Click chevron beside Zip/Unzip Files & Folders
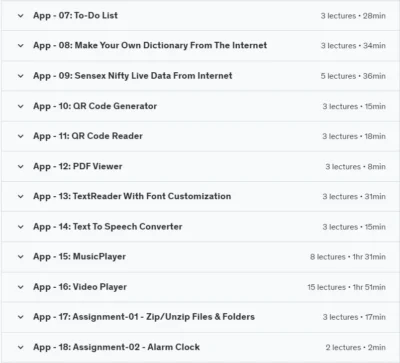This screenshot has width=400, height=363. tap(21, 317)
